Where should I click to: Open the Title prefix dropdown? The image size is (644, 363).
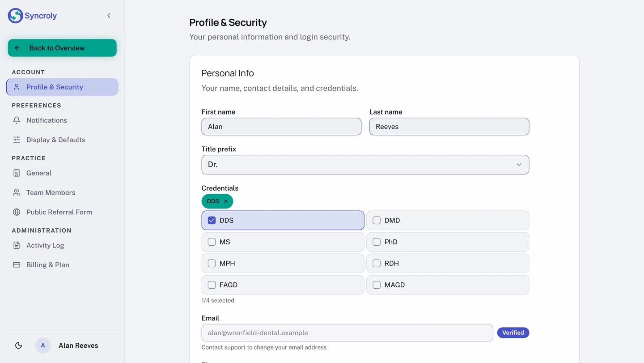click(x=365, y=165)
